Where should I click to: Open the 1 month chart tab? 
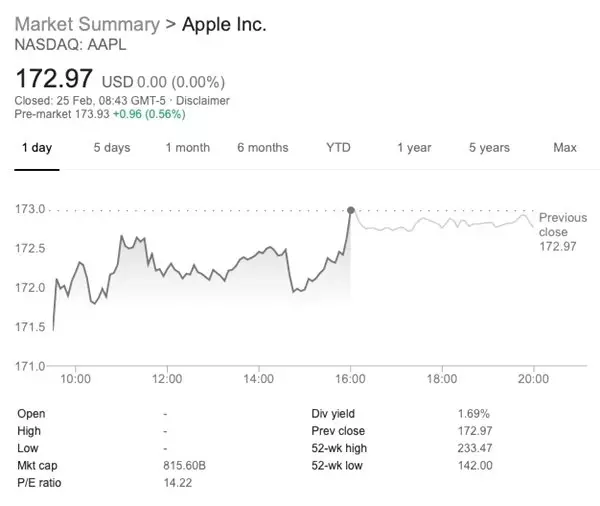click(x=188, y=148)
